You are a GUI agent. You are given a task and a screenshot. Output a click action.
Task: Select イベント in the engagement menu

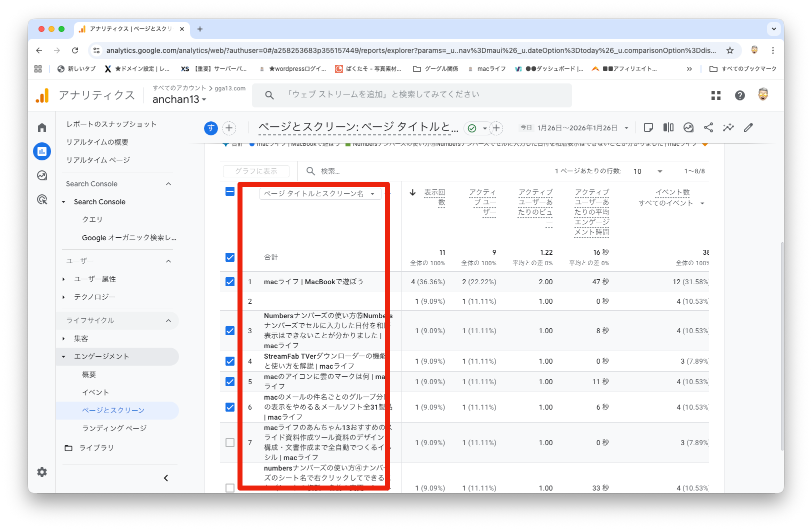click(95, 392)
